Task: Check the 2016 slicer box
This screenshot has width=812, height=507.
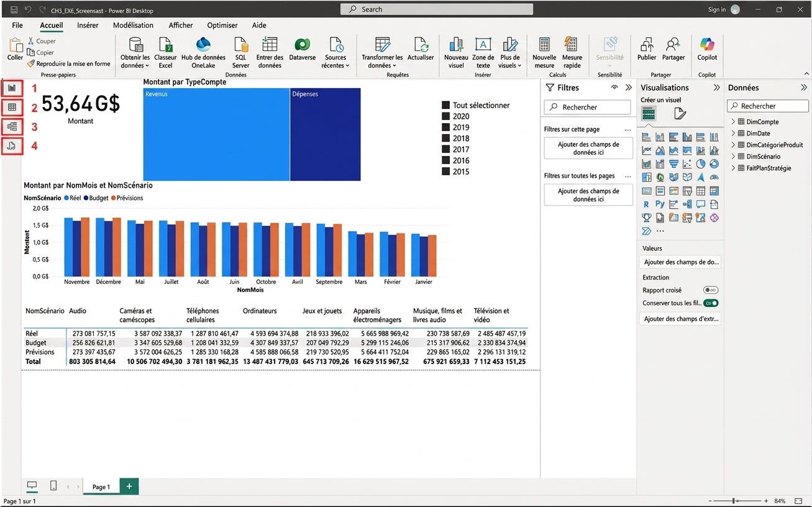Action: tap(445, 160)
